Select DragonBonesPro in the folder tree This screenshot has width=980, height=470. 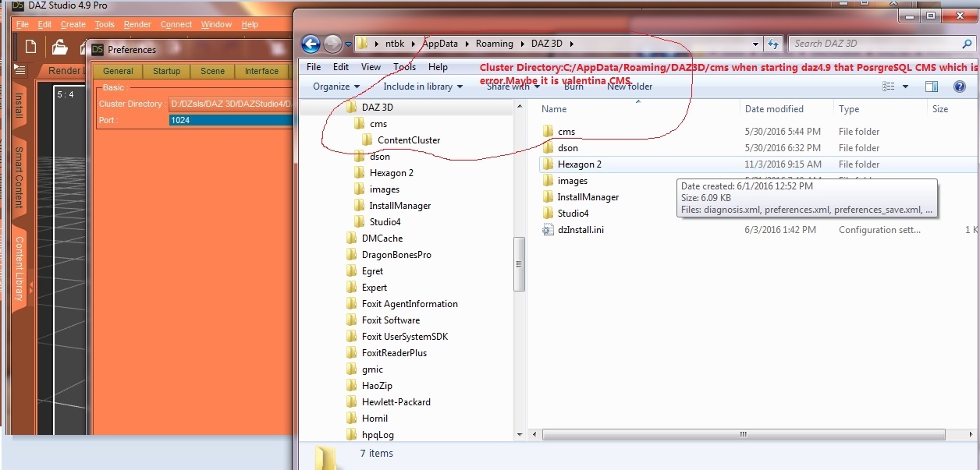tap(396, 255)
